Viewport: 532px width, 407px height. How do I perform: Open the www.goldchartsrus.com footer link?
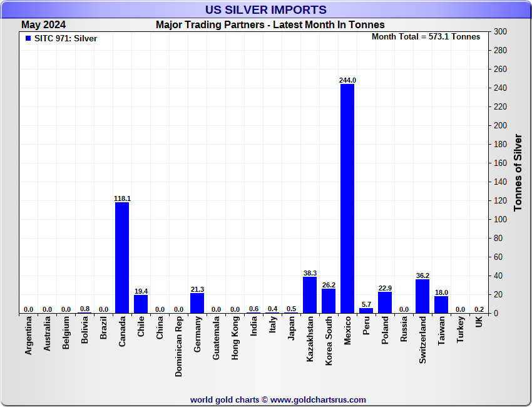tap(318, 400)
